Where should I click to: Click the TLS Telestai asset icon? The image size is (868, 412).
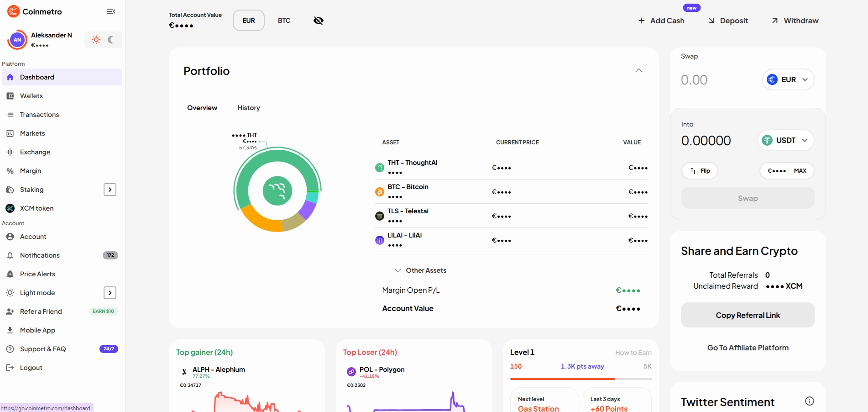click(x=380, y=216)
